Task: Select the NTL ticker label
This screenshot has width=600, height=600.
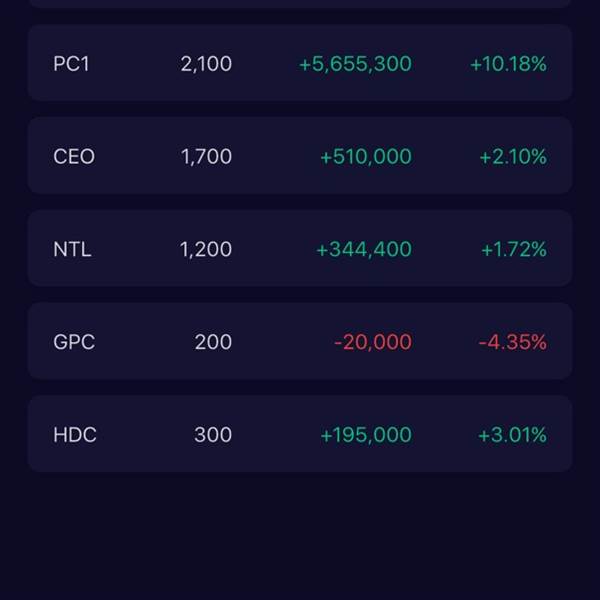Action: coord(72,249)
